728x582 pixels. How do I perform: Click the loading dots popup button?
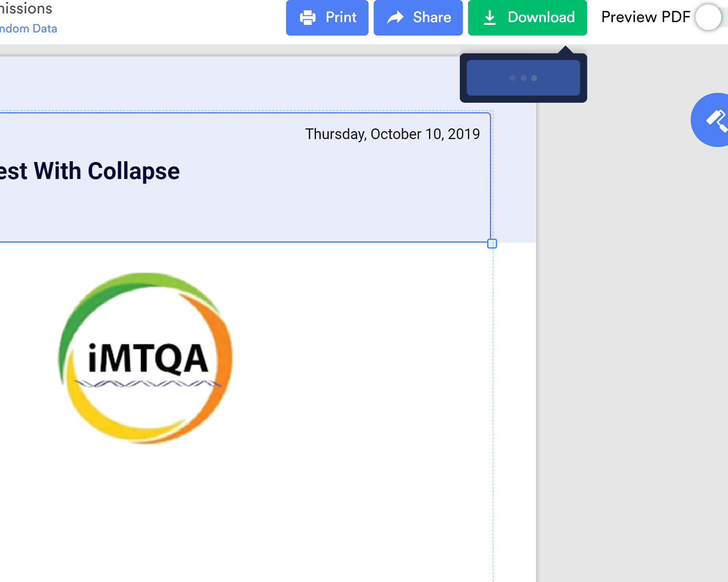point(523,78)
